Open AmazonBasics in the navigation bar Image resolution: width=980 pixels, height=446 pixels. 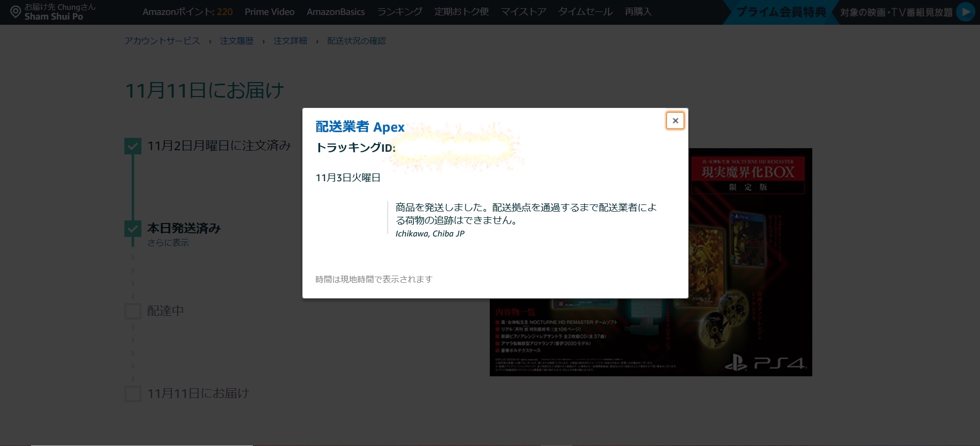pos(335,12)
